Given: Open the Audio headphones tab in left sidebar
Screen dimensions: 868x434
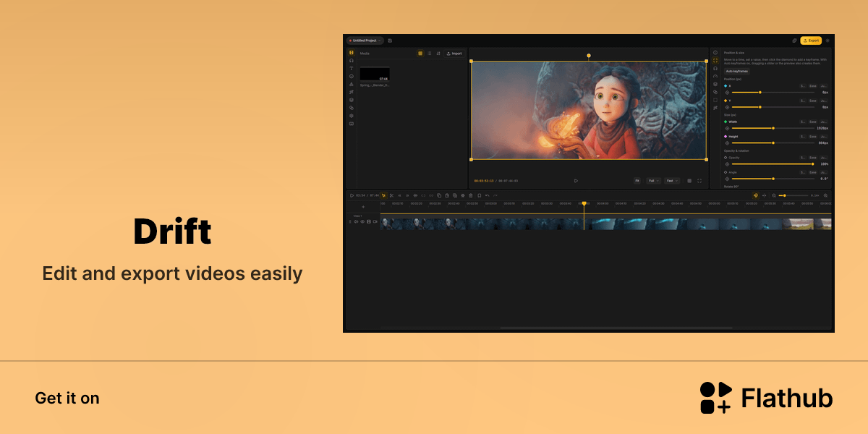Looking at the screenshot, I should (x=352, y=61).
